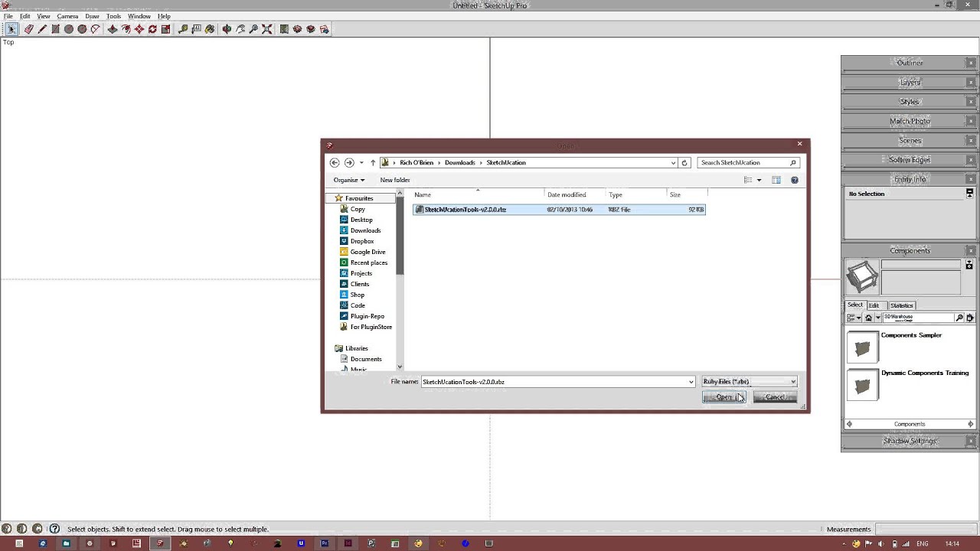Activate the Rotate tool
The image size is (980, 551).
(x=152, y=29)
